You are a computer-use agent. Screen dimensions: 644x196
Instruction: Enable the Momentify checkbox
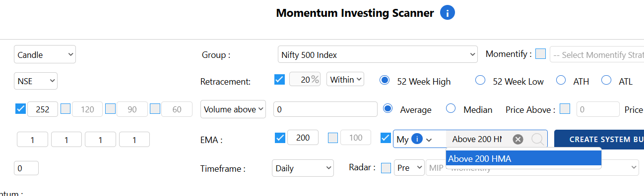pos(541,53)
